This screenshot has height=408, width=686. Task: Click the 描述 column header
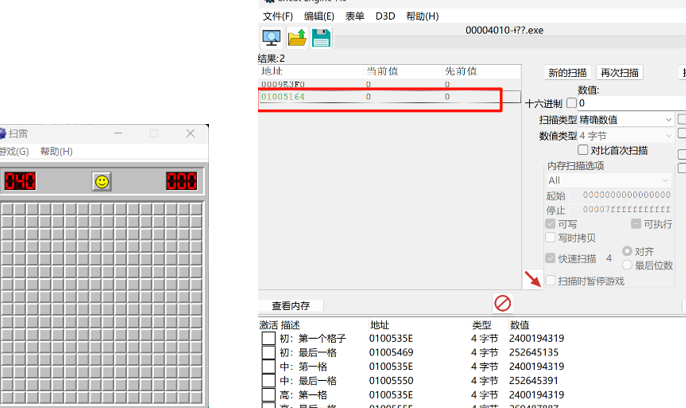coord(290,325)
